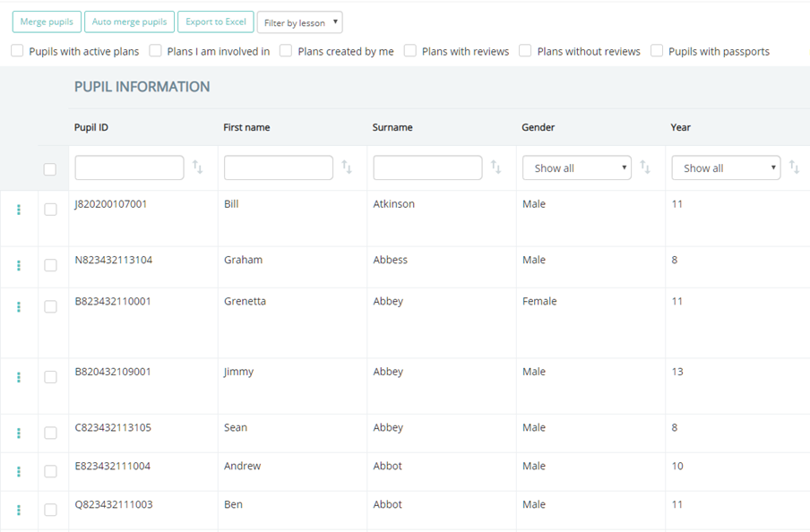Click year value 10
The image size is (810, 532).
677,466
